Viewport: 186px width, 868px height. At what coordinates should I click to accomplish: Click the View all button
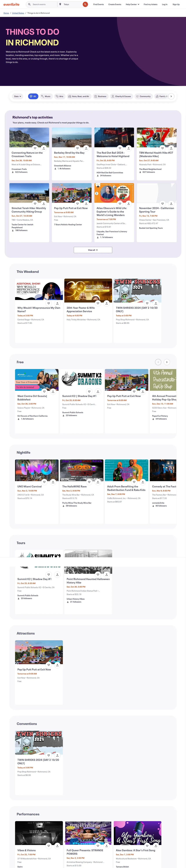coord(93,250)
